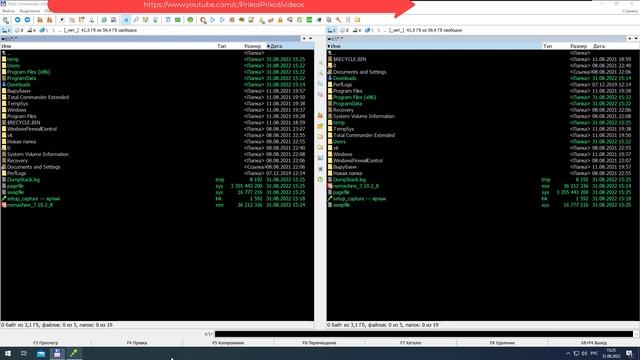
Task: Click the Alt+F4 Выход button
Action: point(594,343)
